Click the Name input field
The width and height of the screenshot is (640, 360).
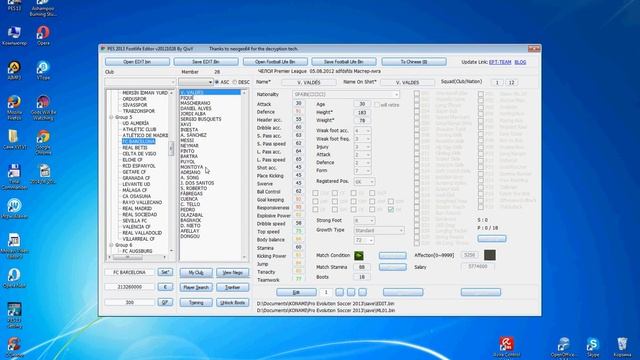[x=309, y=82]
